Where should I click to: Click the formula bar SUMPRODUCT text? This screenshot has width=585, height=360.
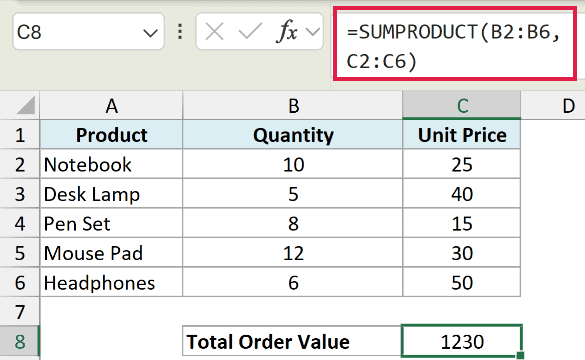(x=454, y=46)
